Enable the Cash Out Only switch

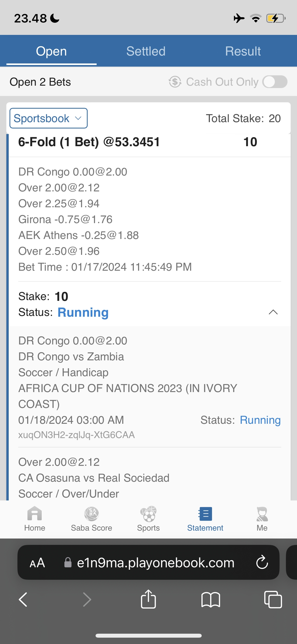[275, 82]
